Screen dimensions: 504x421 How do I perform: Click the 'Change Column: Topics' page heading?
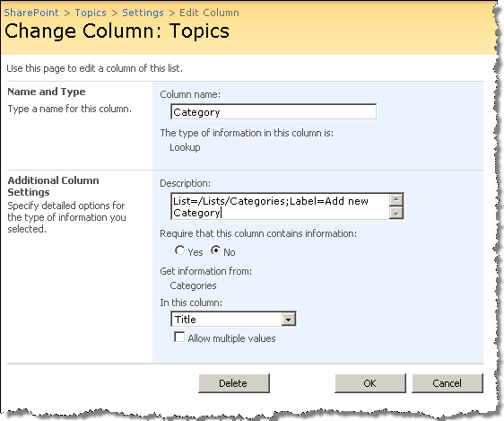point(117,31)
